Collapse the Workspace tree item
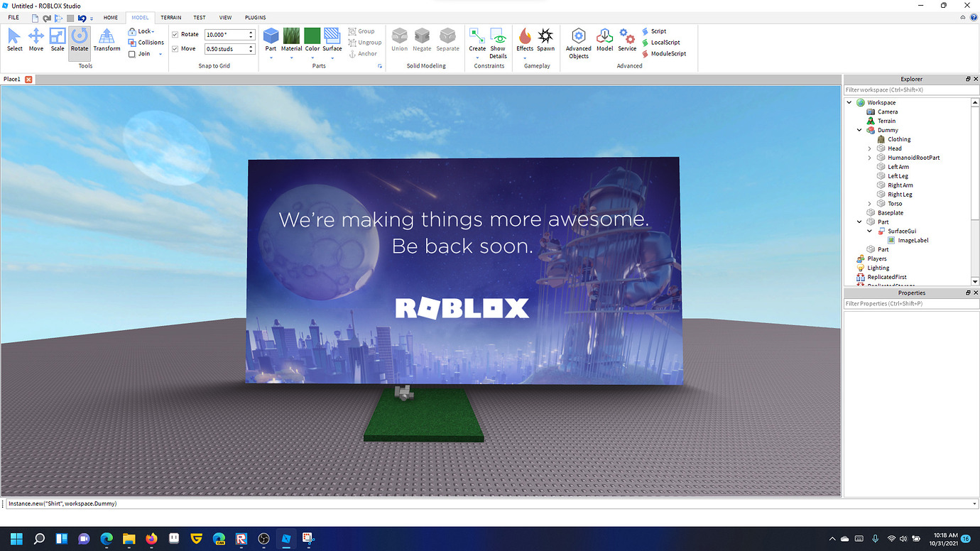The width and height of the screenshot is (980, 551). tap(849, 102)
